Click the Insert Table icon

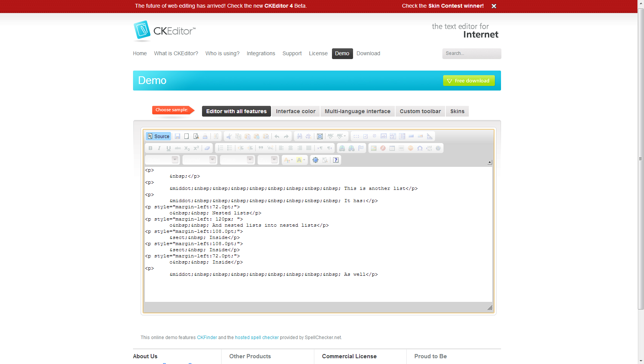(x=392, y=148)
